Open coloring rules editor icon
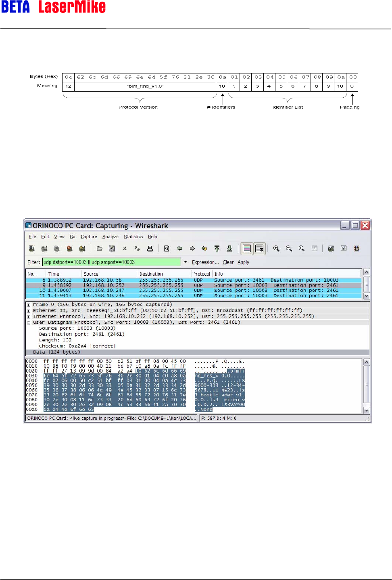Screen dimensions: 392x580 (x=357, y=249)
